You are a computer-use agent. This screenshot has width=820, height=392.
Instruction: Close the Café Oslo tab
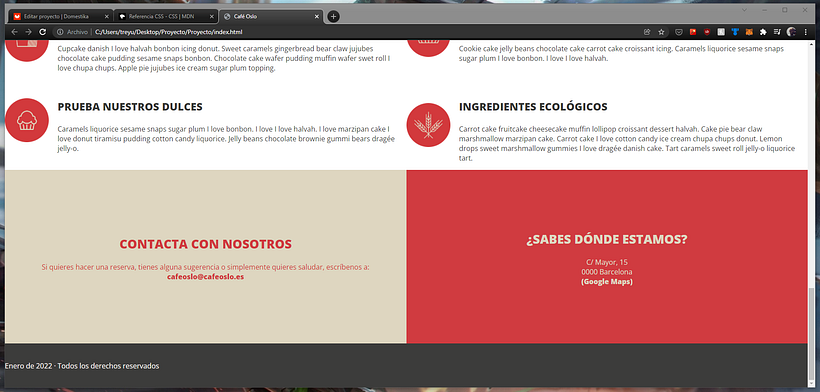(317, 16)
